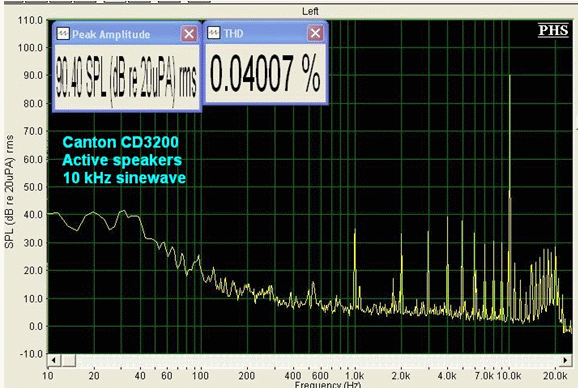Image resolution: width=578 pixels, height=388 pixels.
Task: Click the 10 kHz fundamental peak tip
Action: pos(510,76)
